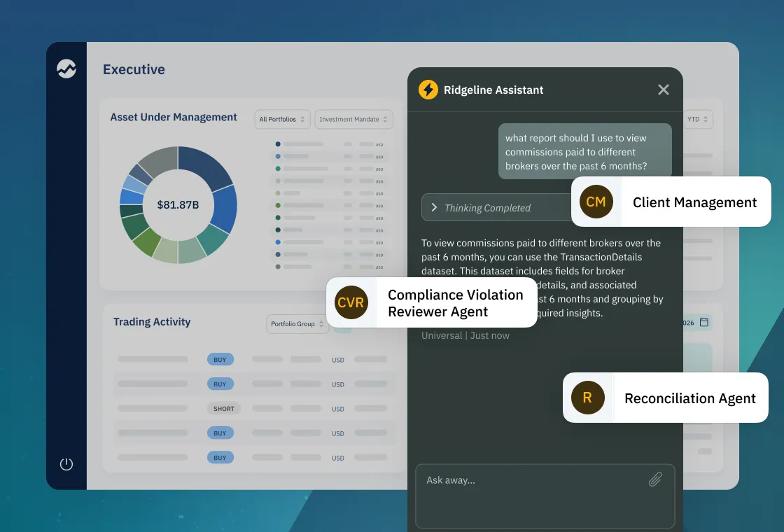Click the Ridgeline Assistant lightning bolt icon

point(428,90)
